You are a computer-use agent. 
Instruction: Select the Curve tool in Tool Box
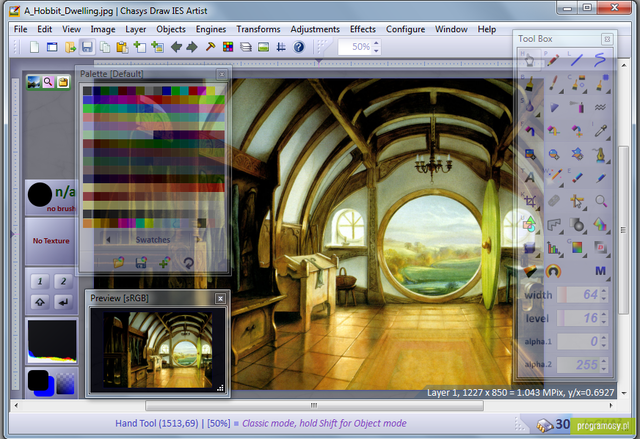click(x=600, y=60)
